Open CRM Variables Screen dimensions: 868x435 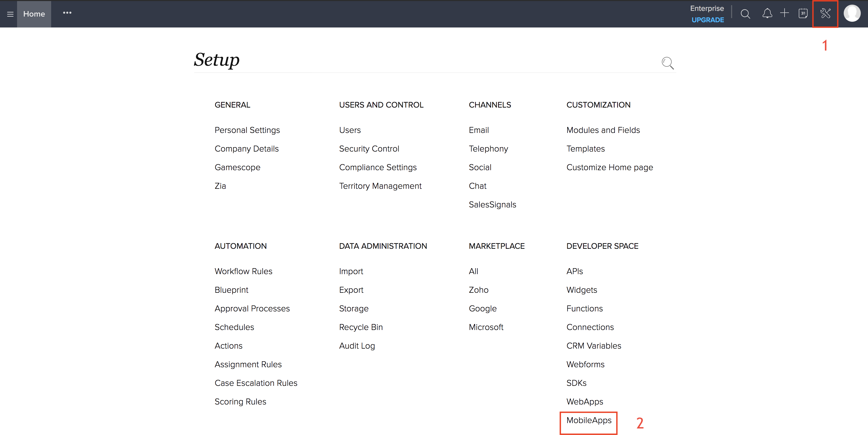point(593,346)
